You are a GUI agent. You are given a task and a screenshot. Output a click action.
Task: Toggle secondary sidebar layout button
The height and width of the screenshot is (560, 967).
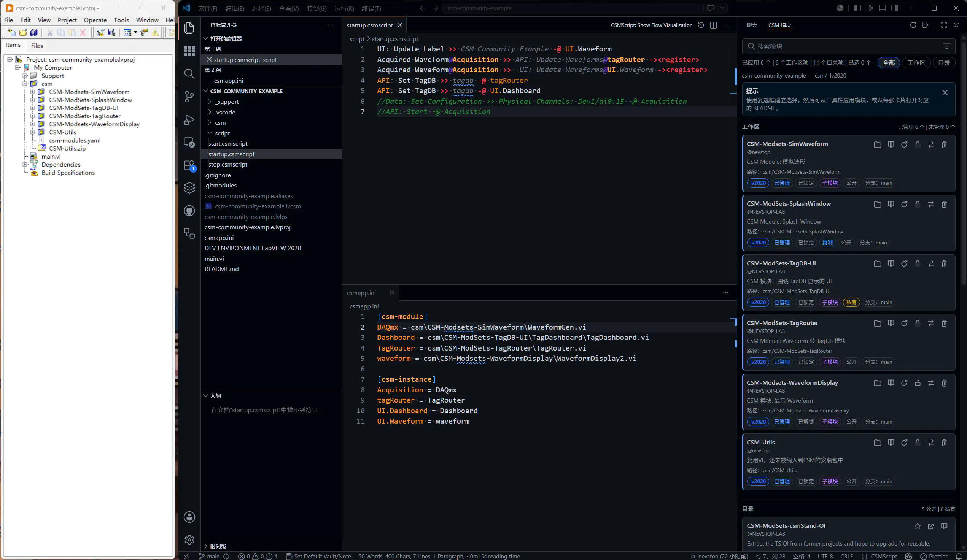pos(894,8)
